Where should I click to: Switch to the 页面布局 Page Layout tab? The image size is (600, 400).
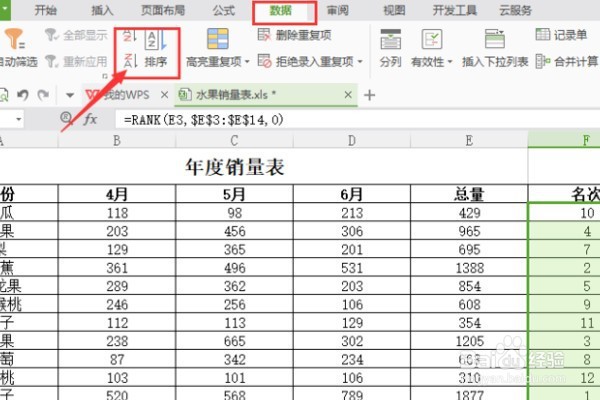point(163,10)
